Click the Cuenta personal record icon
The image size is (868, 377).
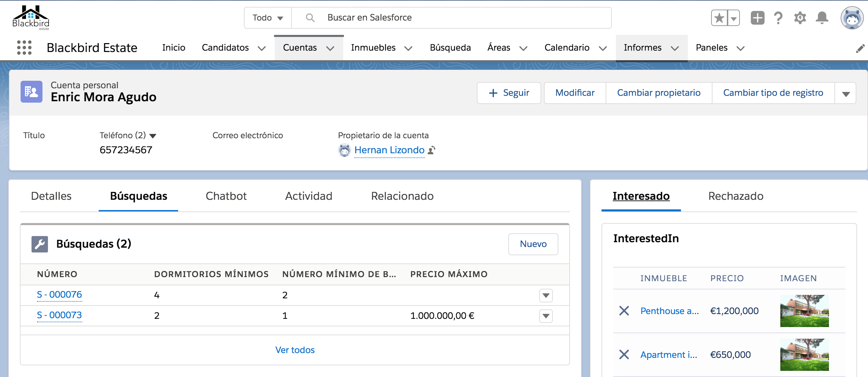pos(32,92)
